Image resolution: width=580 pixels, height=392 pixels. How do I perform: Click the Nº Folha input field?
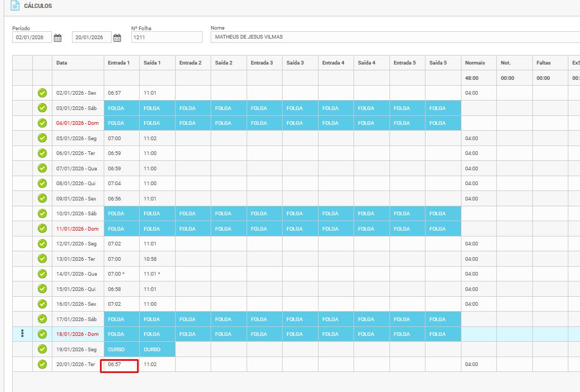coord(167,38)
